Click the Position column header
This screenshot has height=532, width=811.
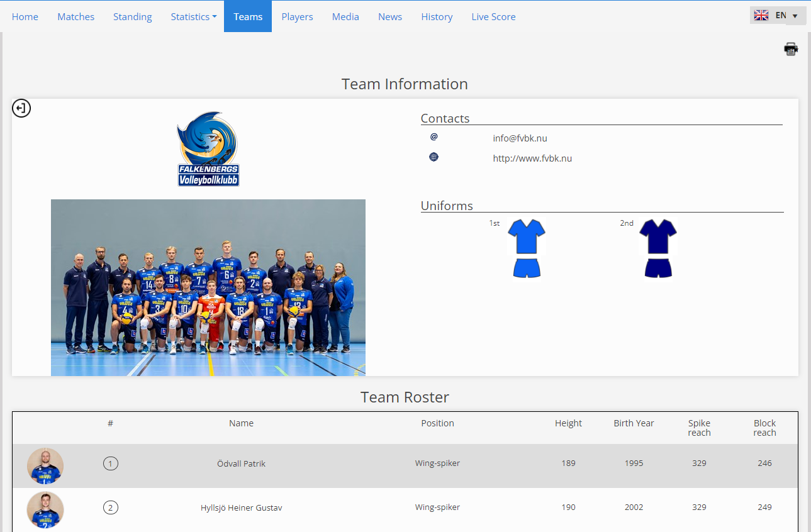[x=438, y=423]
